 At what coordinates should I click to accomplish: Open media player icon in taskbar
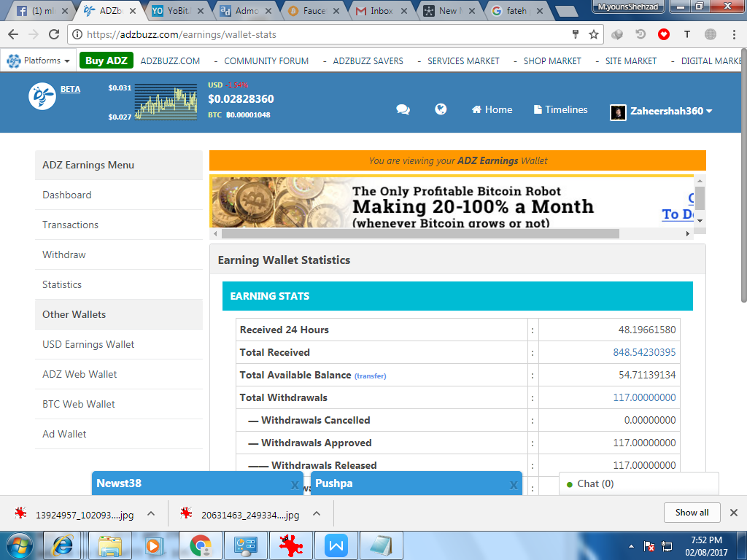153,545
